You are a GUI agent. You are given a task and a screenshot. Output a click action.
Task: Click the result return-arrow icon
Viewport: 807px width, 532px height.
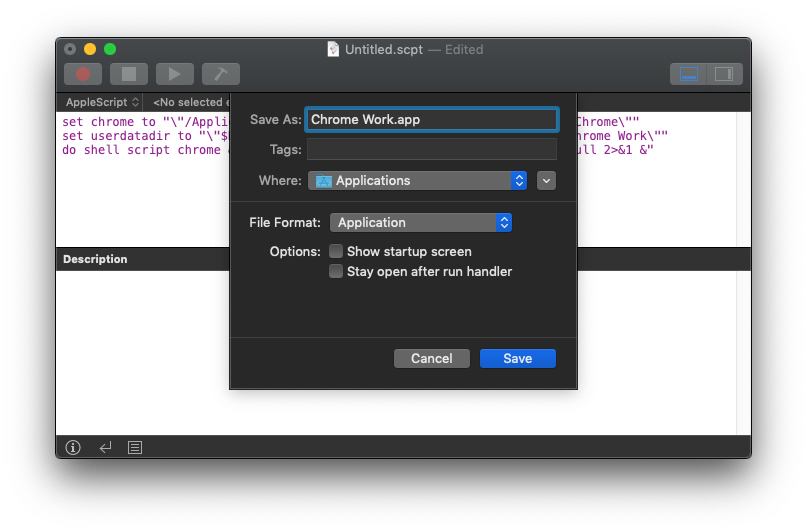(x=105, y=448)
